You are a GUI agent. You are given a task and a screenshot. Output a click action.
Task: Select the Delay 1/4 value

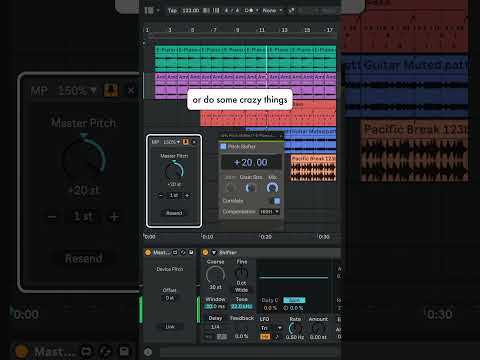(215, 327)
